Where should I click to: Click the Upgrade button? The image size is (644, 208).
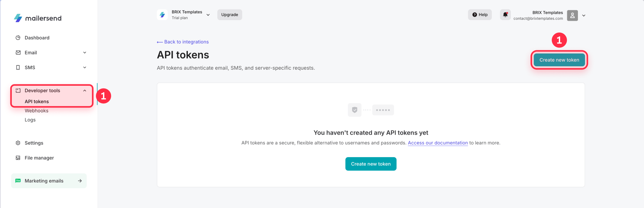(x=230, y=15)
